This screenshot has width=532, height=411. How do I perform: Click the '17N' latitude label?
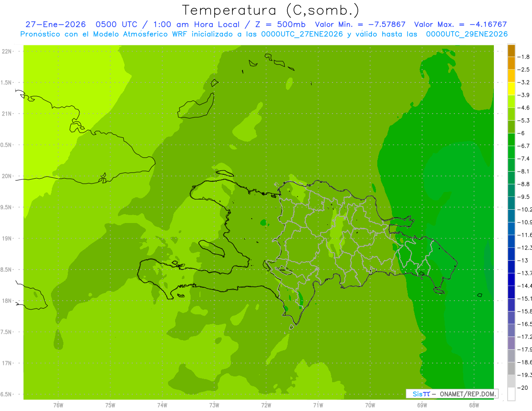click(x=7, y=363)
